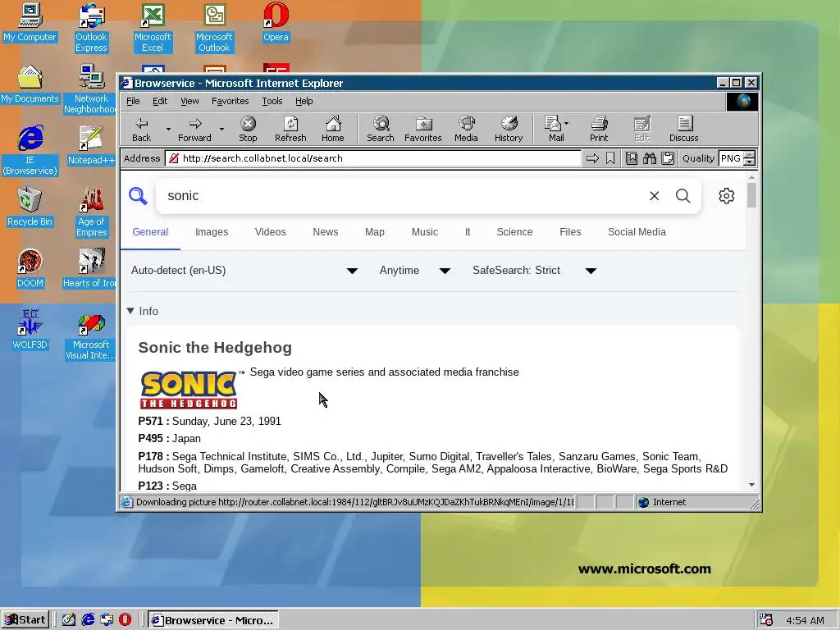Image resolution: width=840 pixels, height=630 pixels.
Task: Select the Age of Empires desktop shortcut
Action: 91,212
